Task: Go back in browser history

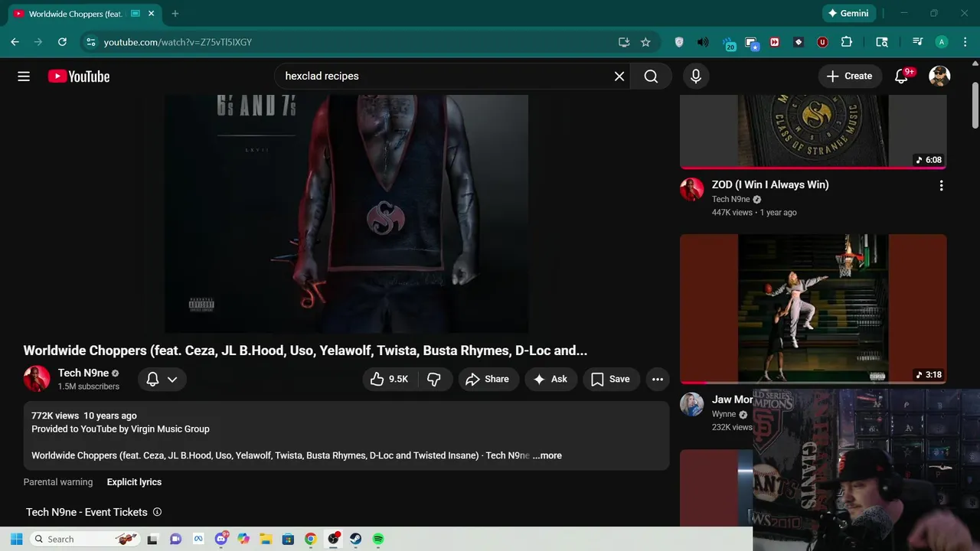Action: pyautogui.click(x=15, y=42)
